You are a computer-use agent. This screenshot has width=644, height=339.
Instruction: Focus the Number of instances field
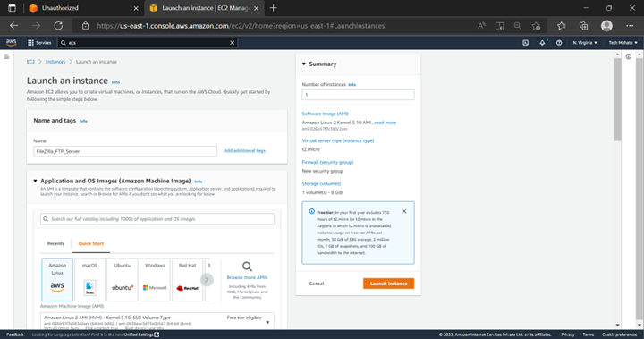click(x=358, y=95)
